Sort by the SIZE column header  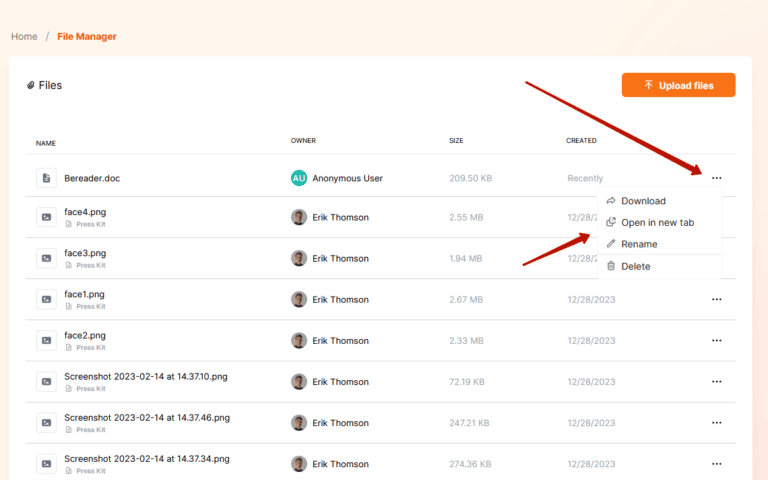456,141
